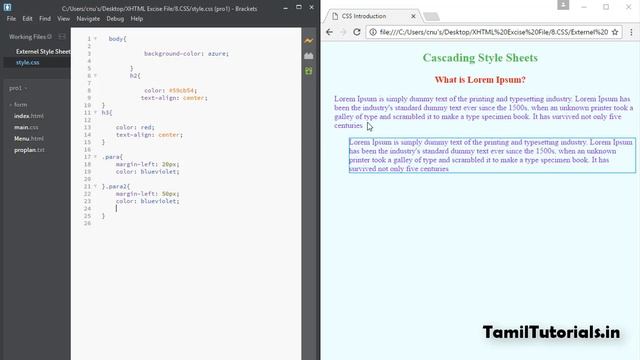Image resolution: width=640 pixels, height=360 pixels.
Task: Open proplan.txt in the file tree
Action: 29,150
